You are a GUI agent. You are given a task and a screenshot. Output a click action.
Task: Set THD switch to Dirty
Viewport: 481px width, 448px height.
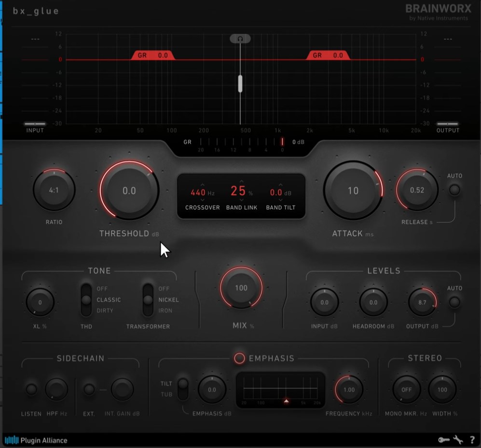[x=86, y=310]
